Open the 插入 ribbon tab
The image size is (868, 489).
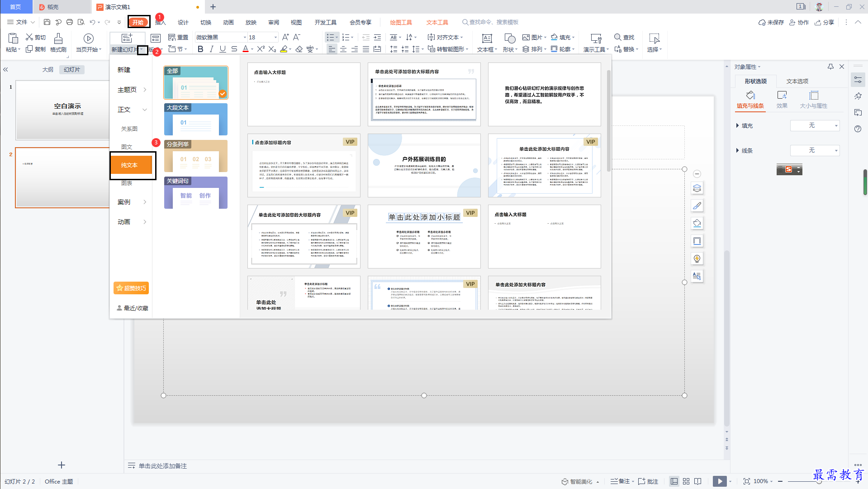point(161,22)
